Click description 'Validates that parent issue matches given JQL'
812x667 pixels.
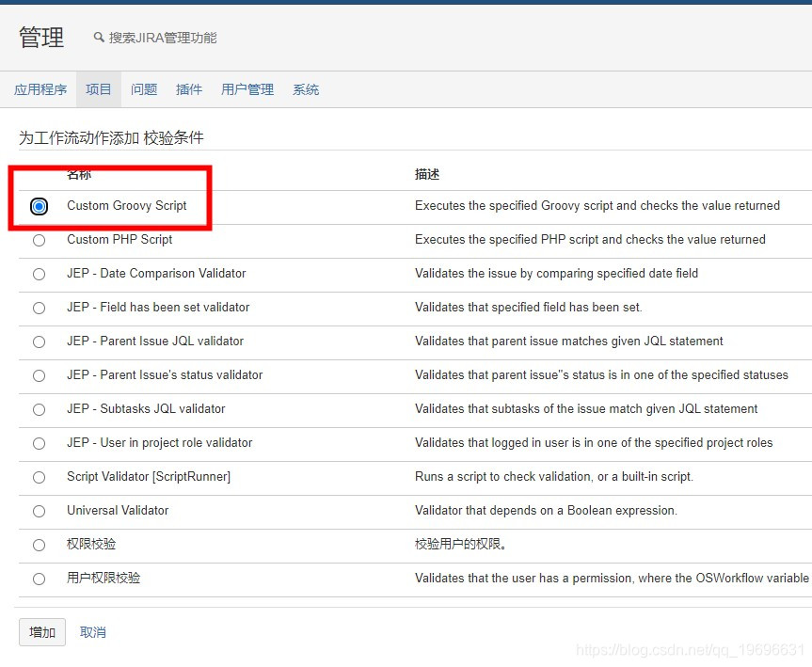[569, 341]
